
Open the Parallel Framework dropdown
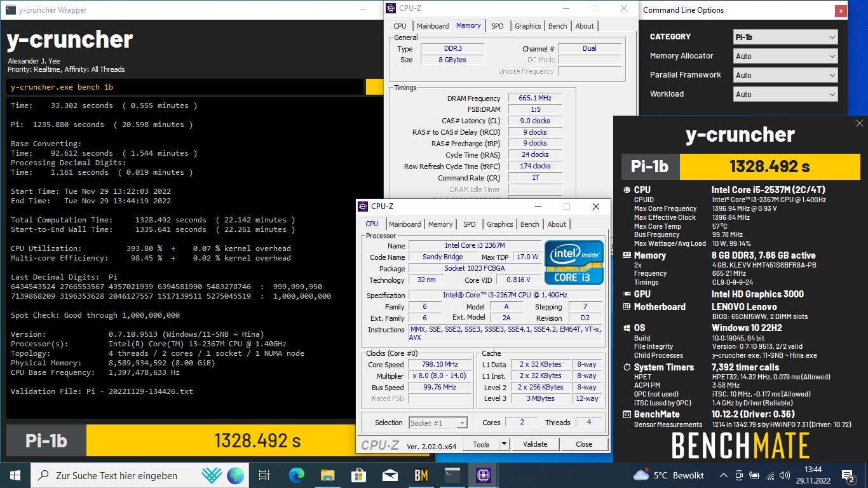click(785, 75)
